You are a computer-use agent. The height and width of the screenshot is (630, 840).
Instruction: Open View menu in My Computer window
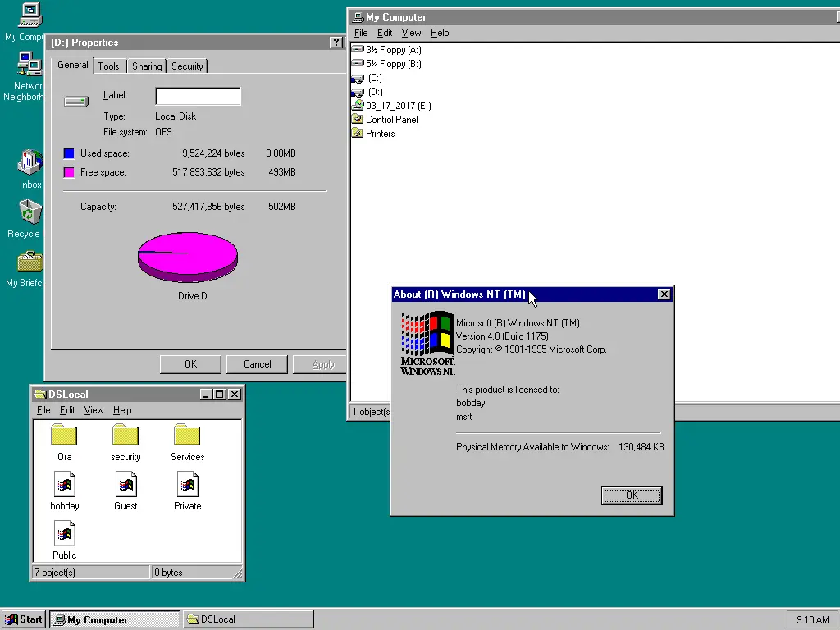click(412, 33)
